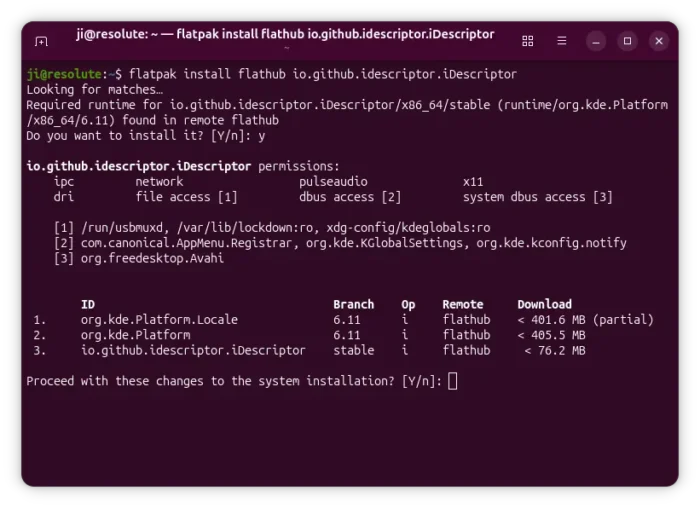Click the 'Branch' column header
The width and height of the screenshot is (700, 508).
(354, 304)
